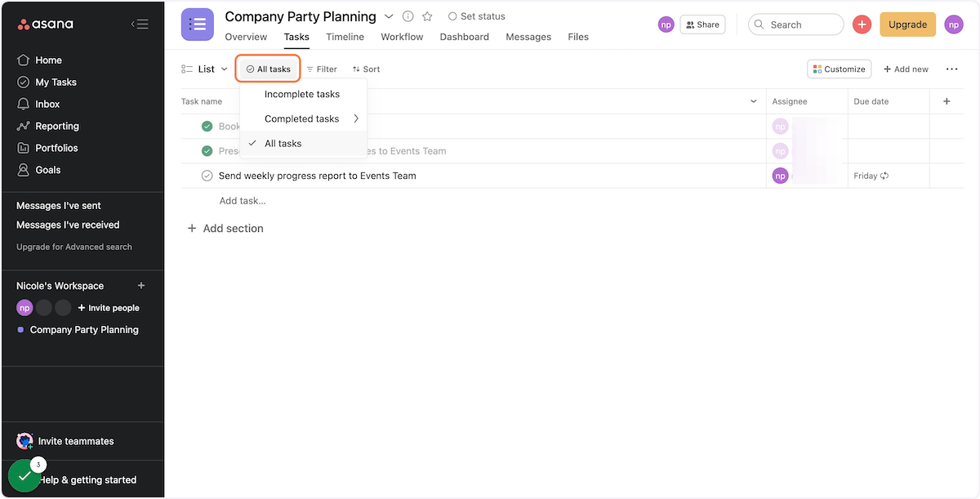The image size is (980, 499).
Task: Click the red plus quick-add button
Action: pyautogui.click(x=862, y=25)
